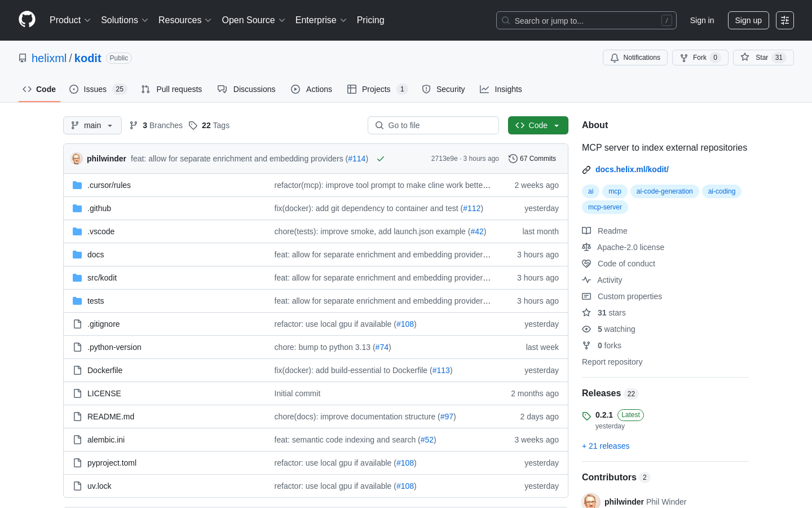This screenshot has height=508, width=812.
Task: Click the repository icon before helixml
Action: [23, 58]
